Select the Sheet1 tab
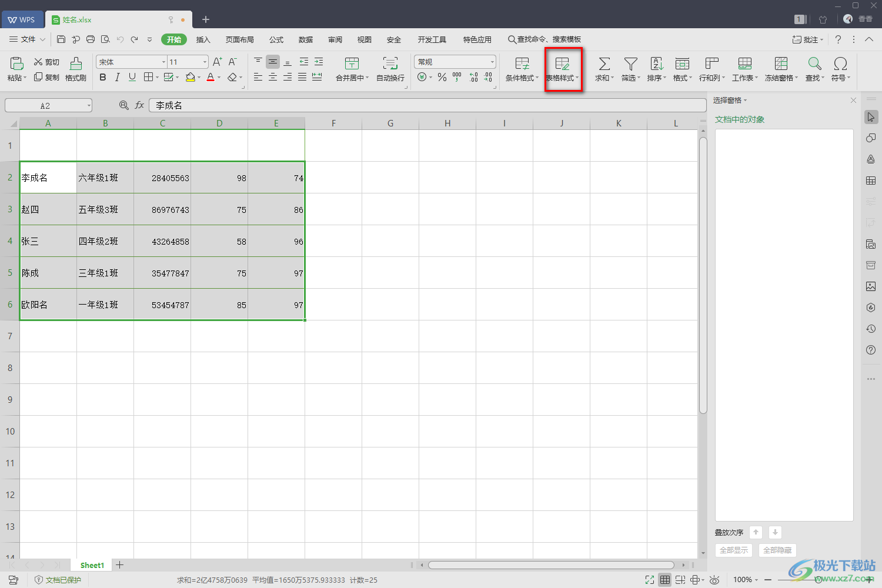Viewport: 882px width, 588px height. [x=92, y=565]
